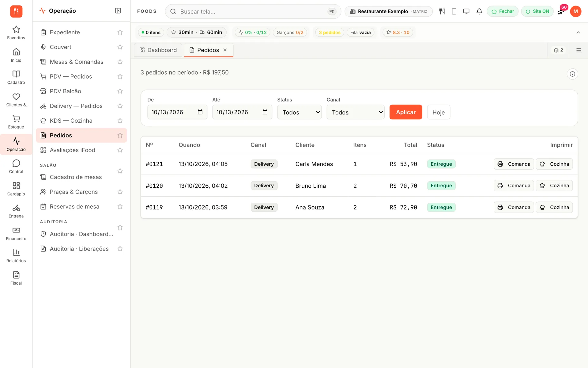
Task: Open the Canal filter dropdown
Action: pyautogui.click(x=355, y=112)
